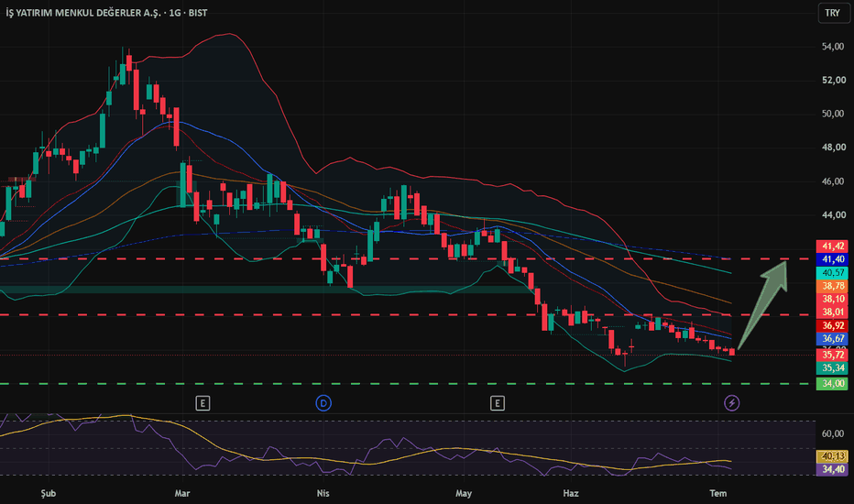
Task: Select the 35,72 current price label
Action: coord(832,355)
